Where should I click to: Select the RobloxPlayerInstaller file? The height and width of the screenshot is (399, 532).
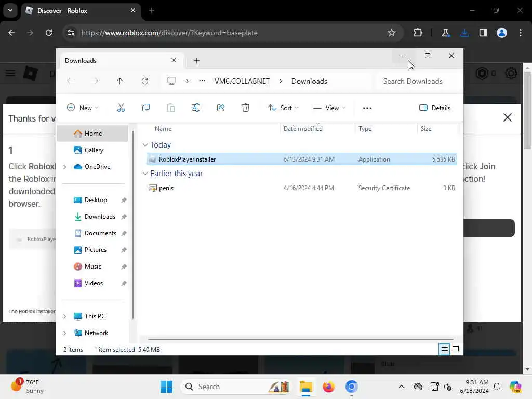[302, 159]
